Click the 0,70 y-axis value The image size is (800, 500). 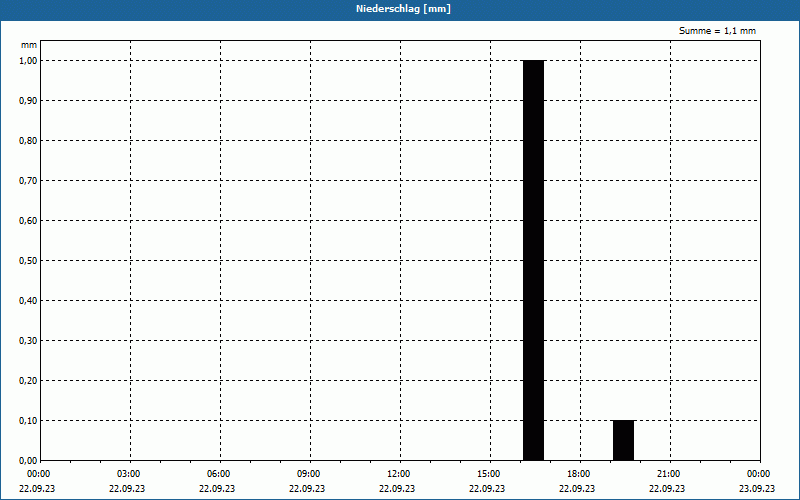(29, 181)
